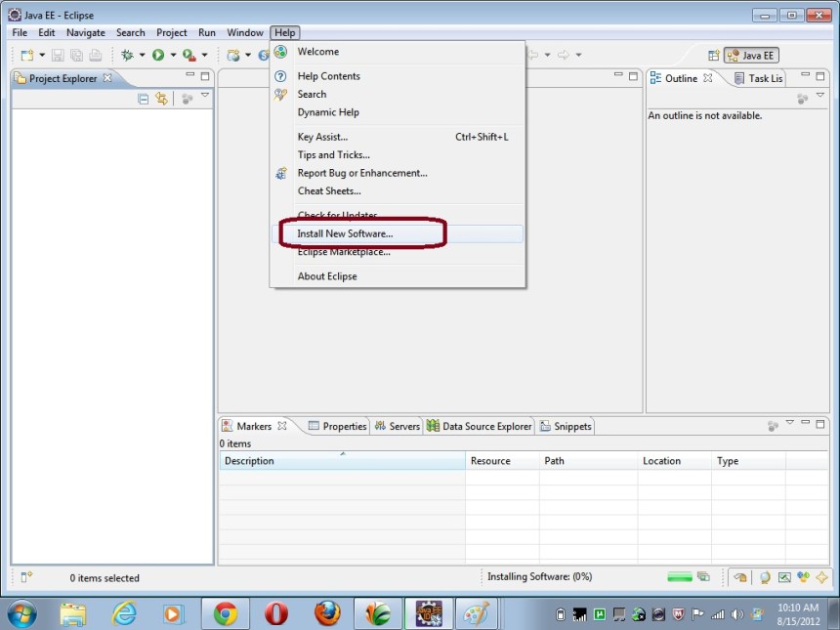Viewport: 840px width, 630px height.
Task: Click the Installing Software progress bar
Action: coord(680,577)
